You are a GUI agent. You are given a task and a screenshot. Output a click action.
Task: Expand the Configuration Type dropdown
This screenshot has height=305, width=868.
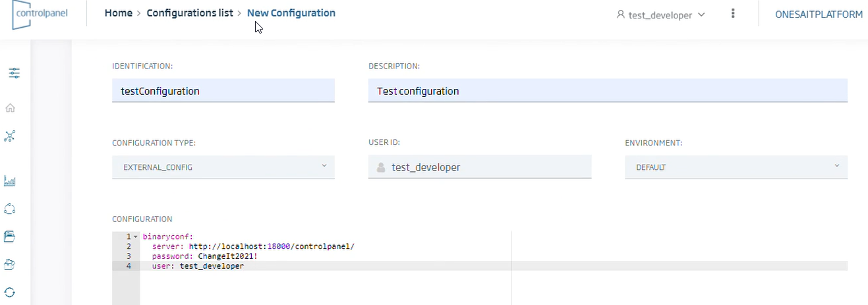(x=223, y=167)
